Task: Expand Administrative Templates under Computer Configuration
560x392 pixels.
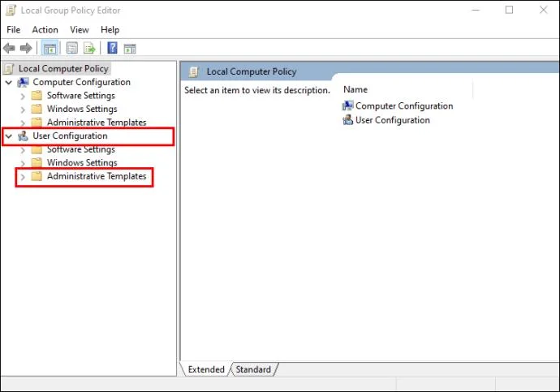Action: 23,123
